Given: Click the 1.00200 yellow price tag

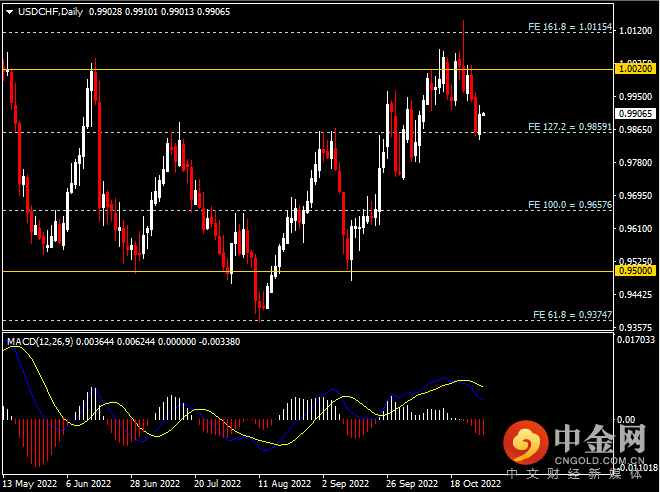Looking at the screenshot, I should pos(636,69).
